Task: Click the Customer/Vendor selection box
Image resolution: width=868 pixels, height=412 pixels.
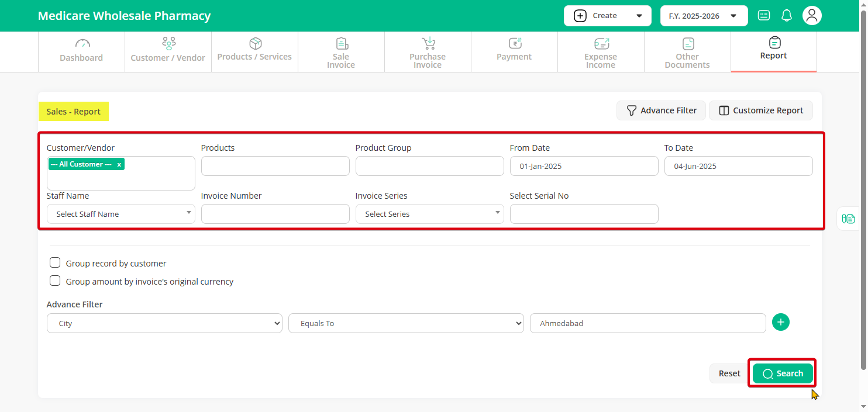Action: click(121, 173)
